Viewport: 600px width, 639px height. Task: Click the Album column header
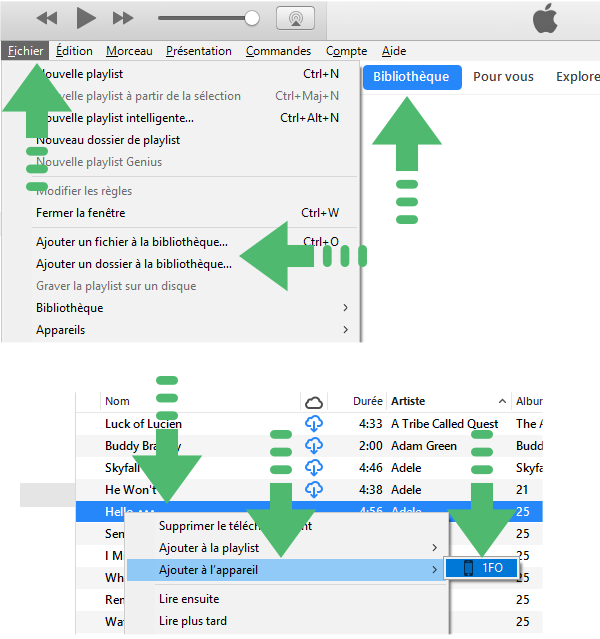click(x=529, y=401)
